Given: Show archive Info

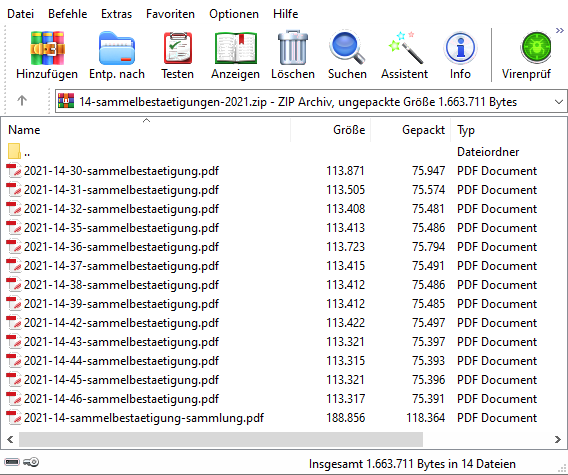Looking at the screenshot, I should point(460,55).
